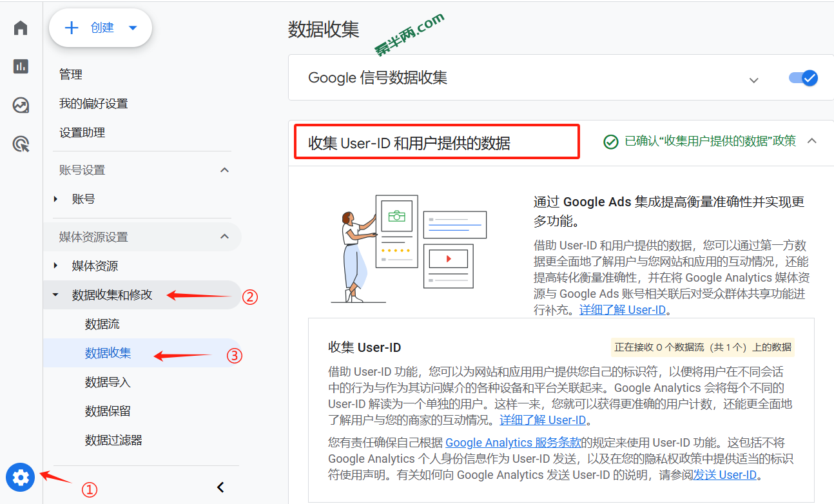
Task: Collapse the sidebar with the left chevron
Action: click(x=220, y=487)
